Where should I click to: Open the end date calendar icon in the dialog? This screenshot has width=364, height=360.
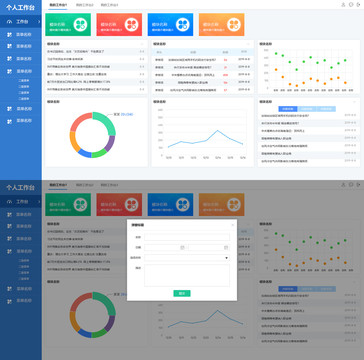click(226, 248)
